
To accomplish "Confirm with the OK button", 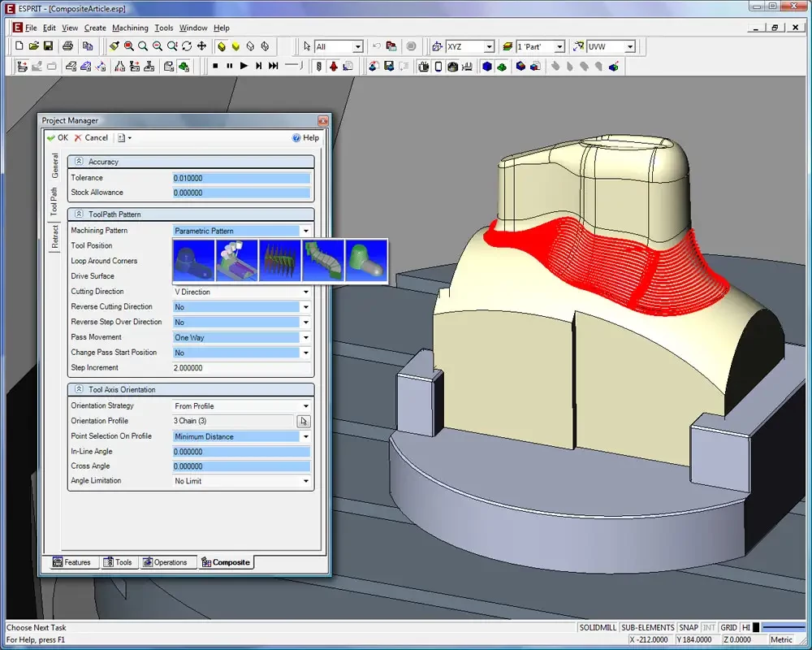I will tap(58, 138).
